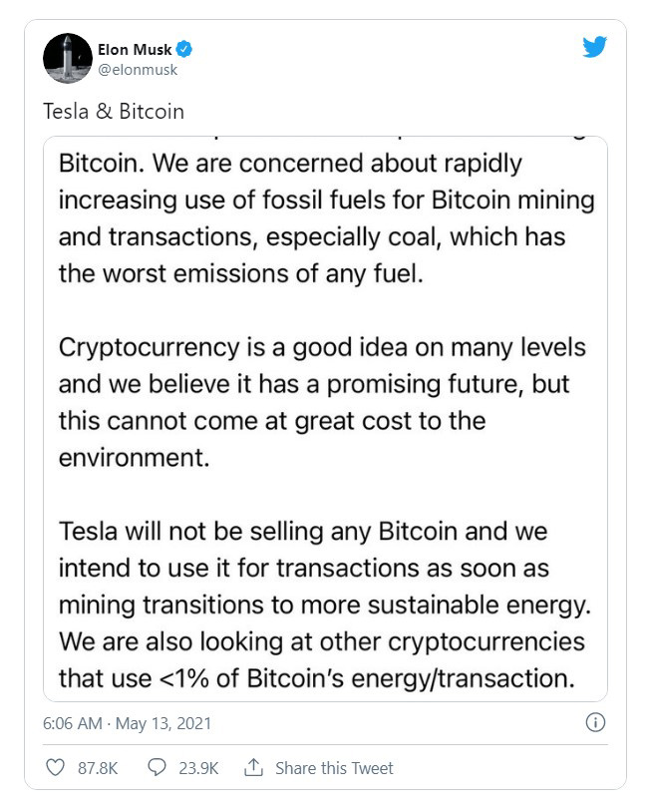Click the "Cryptocurrency is a good idea" paragraph
The height and width of the screenshot is (812, 648).
(x=321, y=401)
